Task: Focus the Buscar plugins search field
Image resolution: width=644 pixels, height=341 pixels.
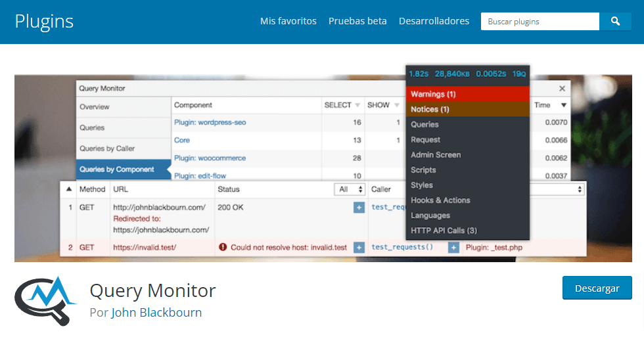Action: point(540,22)
